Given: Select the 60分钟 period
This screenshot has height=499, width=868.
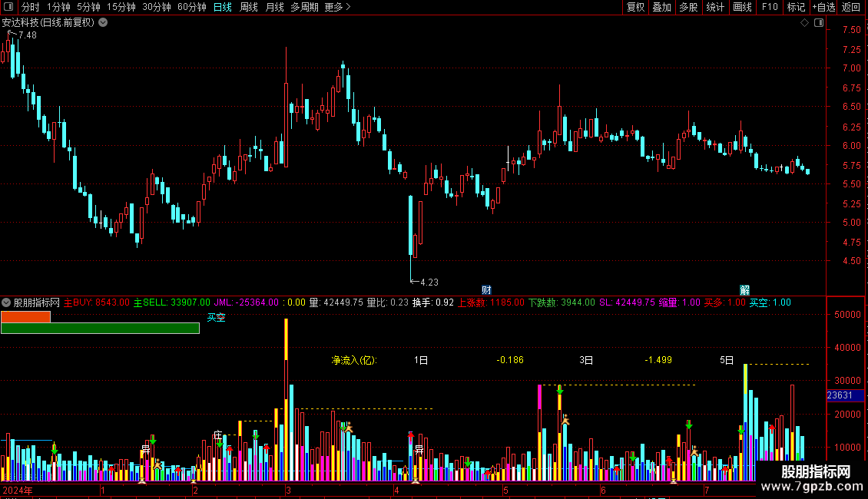Looking at the screenshot, I should tap(192, 7).
